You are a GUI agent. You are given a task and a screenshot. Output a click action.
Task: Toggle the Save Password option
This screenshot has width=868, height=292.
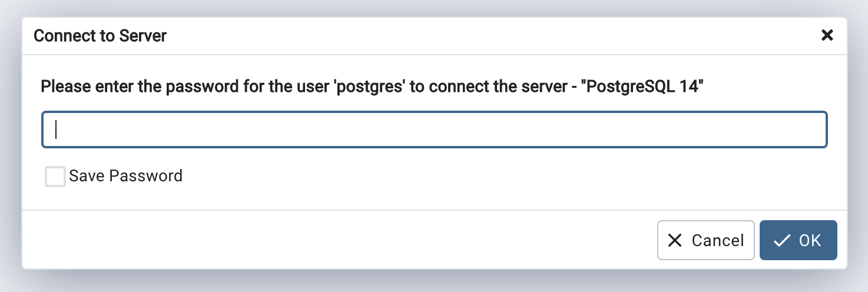tap(55, 177)
